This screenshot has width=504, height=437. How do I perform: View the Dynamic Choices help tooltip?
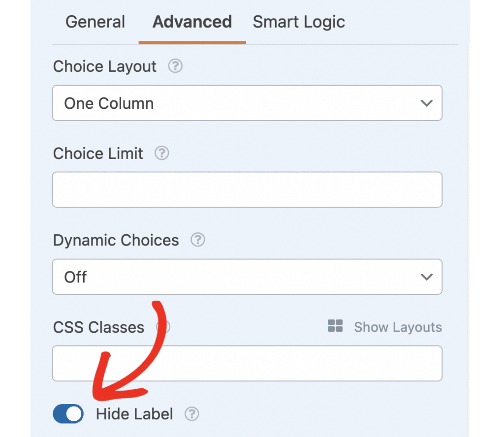(x=198, y=240)
